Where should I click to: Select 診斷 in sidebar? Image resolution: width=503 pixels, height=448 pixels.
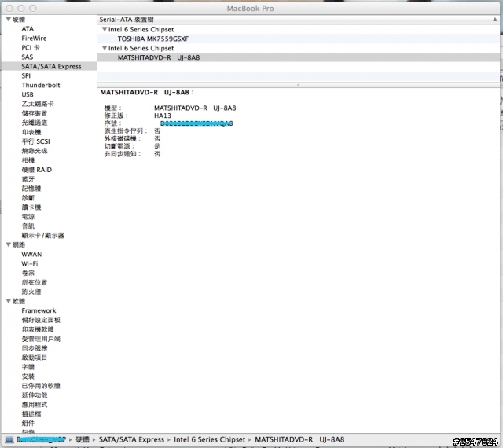click(28, 198)
